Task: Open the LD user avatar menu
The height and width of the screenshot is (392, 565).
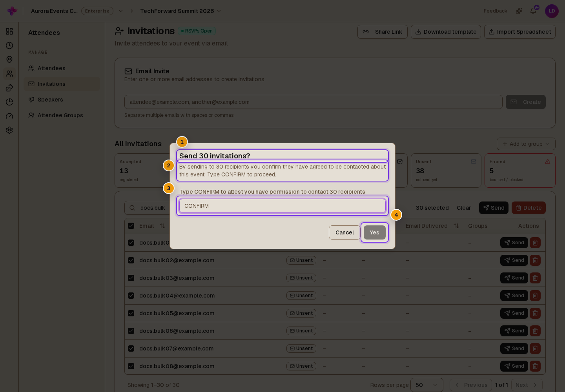Action: [552, 11]
